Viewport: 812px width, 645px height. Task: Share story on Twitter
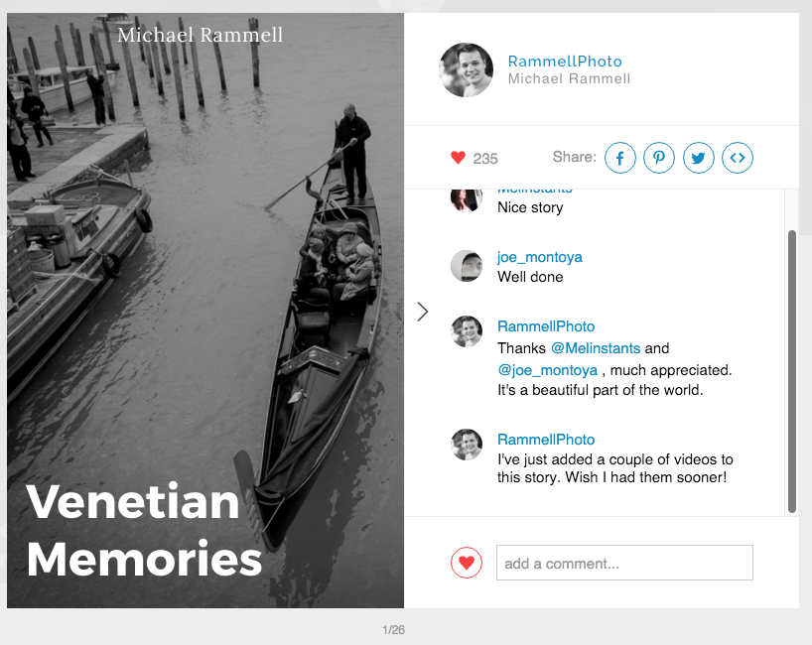click(x=698, y=158)
